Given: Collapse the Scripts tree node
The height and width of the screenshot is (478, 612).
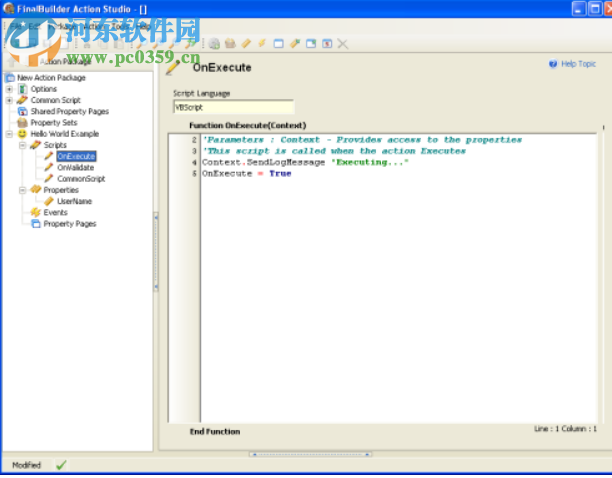Looking at the screenshot, I should tap(22, 145).
